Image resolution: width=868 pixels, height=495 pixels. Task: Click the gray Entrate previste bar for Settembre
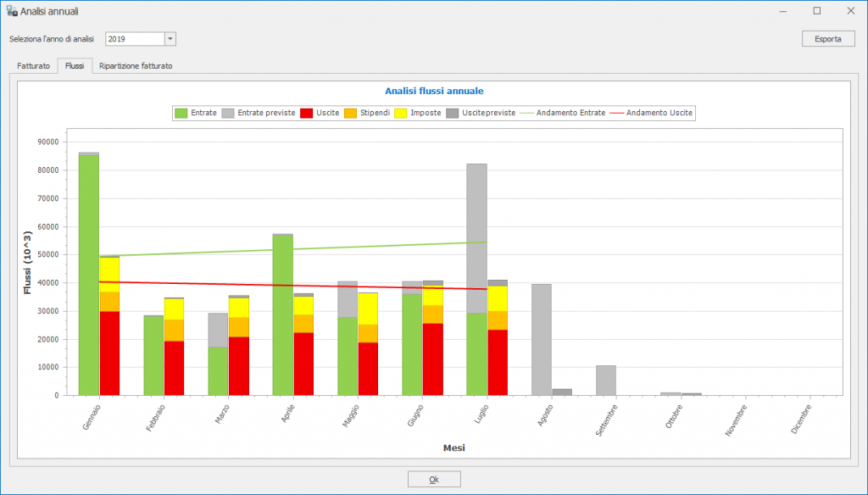pos(606,381)
